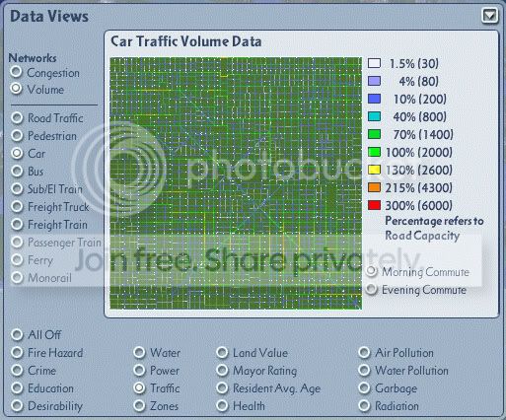
Task: Click the Networks section heading
Action: click(x=33, y=58)
